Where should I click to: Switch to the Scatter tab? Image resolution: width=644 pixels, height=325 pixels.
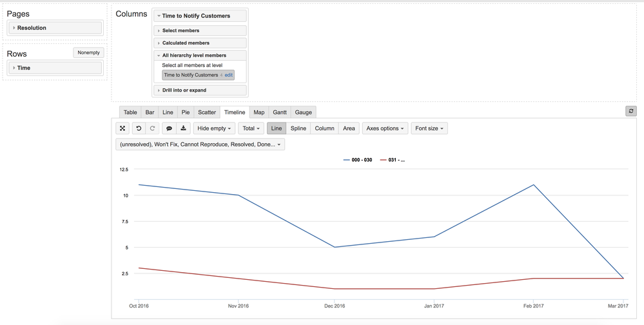point(207,112)
